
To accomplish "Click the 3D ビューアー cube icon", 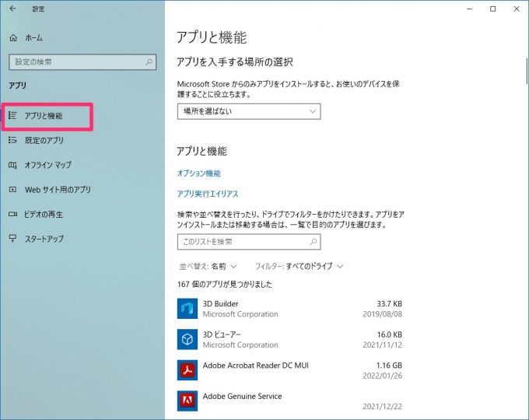I will [187, 339].
